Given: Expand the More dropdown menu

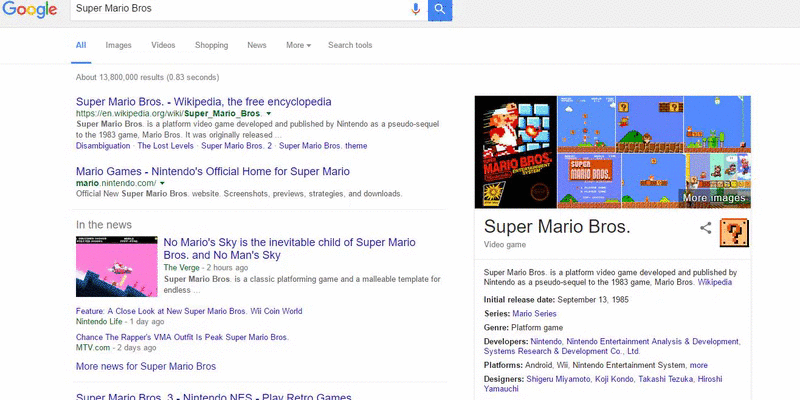Looking at the screenshot, I should pos(298,45).
